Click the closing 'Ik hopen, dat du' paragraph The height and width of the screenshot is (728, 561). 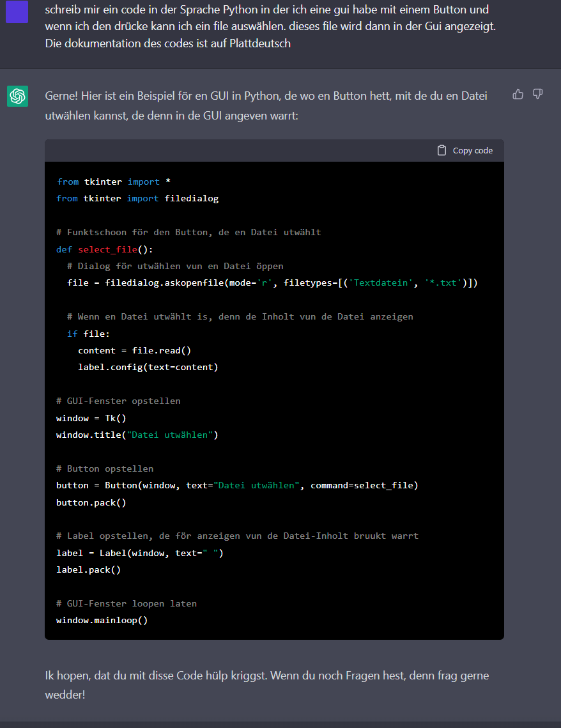click(267, 685)
